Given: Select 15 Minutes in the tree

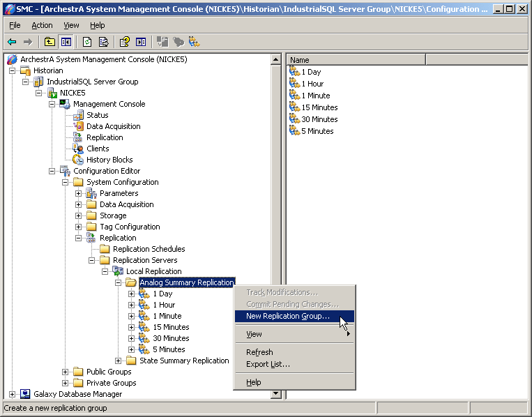Looking at the screenshot, I should pyautogui.click(x=171, y=327).
